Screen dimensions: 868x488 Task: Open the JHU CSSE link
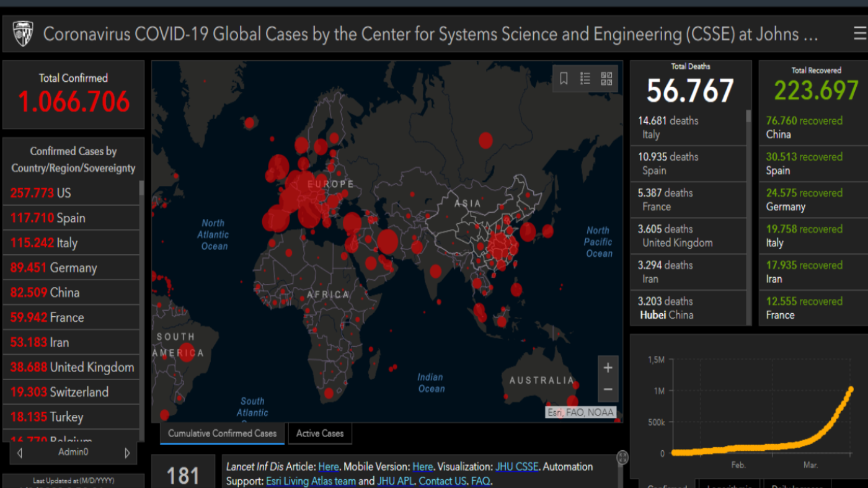point(516,467)
